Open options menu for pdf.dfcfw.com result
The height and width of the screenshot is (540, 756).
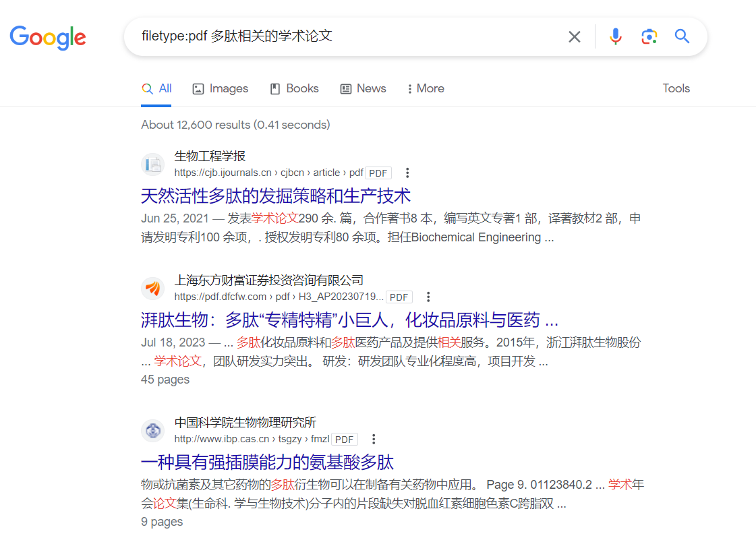tap(428, 297)
